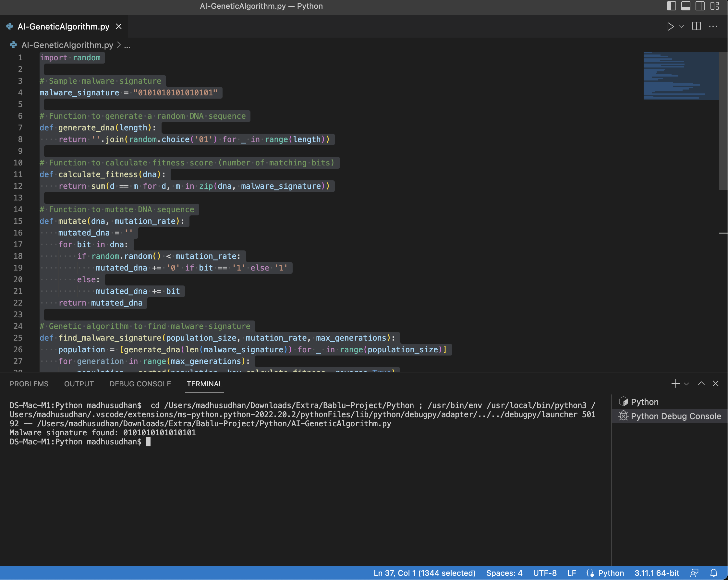728x580 pixels.
Task: Open notifications bell in status bar
Action: [713, 573]
